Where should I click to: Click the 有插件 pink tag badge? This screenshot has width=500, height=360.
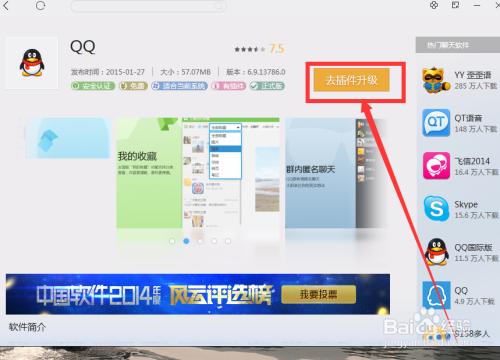tap(228, 86)
